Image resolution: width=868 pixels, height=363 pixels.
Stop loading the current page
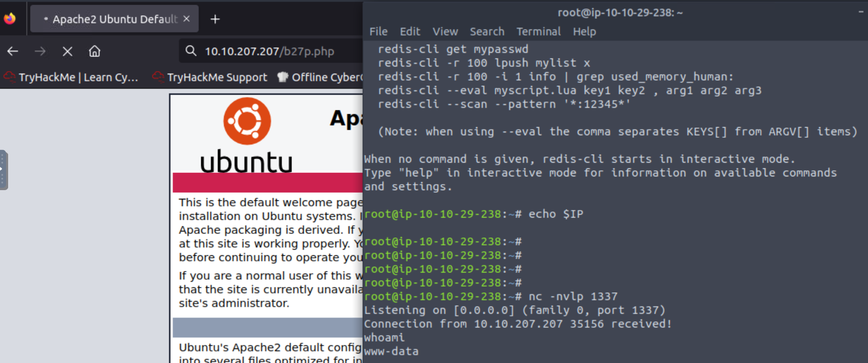tap(68, 51)
